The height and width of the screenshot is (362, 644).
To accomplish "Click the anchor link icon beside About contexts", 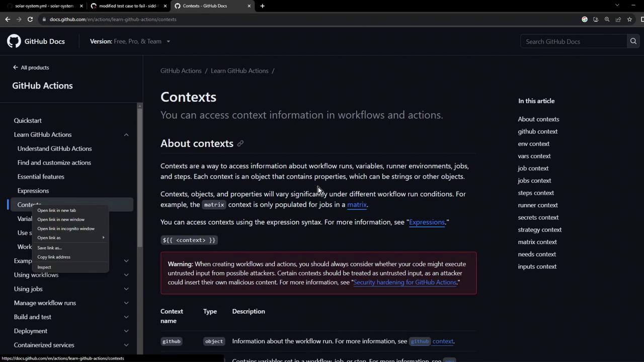I will click(x=240, y=144).
